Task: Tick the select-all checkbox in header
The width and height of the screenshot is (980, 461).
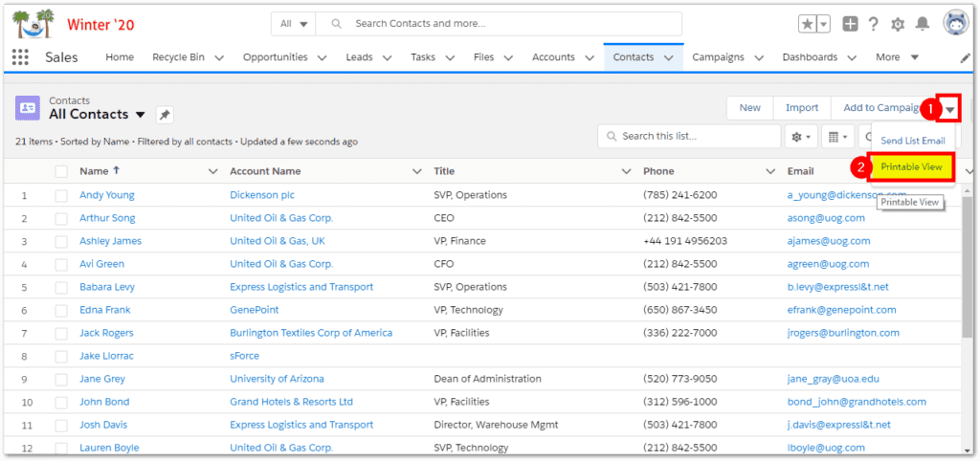Action: 61,172
